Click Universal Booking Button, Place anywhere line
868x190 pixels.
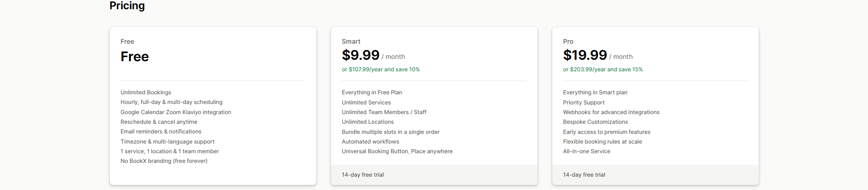coord(397,151)
